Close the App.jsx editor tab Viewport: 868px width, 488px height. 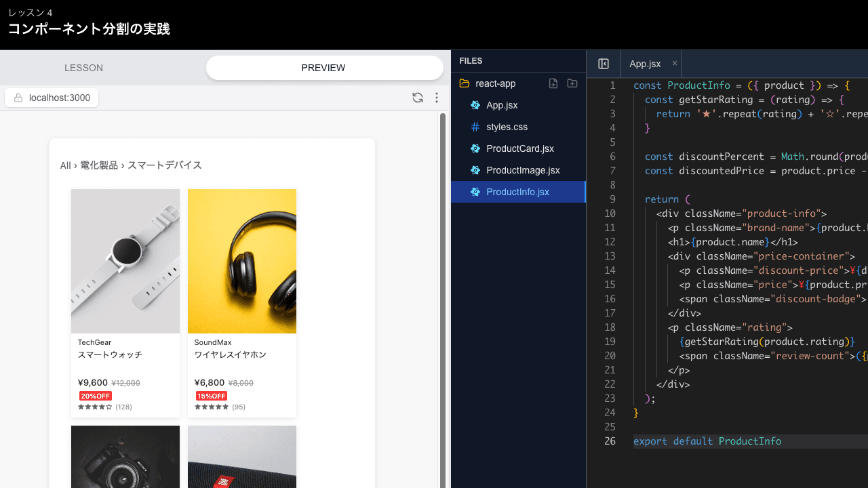(x=675, y=63)
